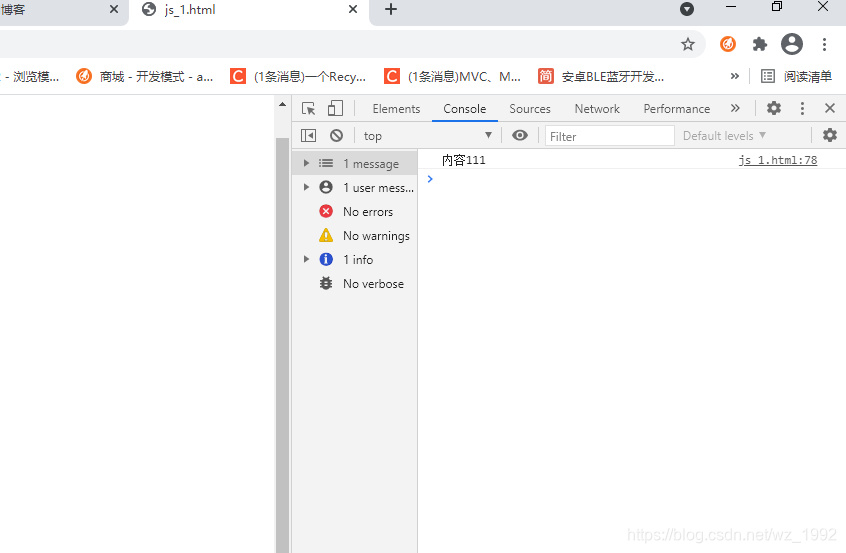Open Chrome's three-dot main menu
Screen dimensions: 846x553
coord(824,44)
